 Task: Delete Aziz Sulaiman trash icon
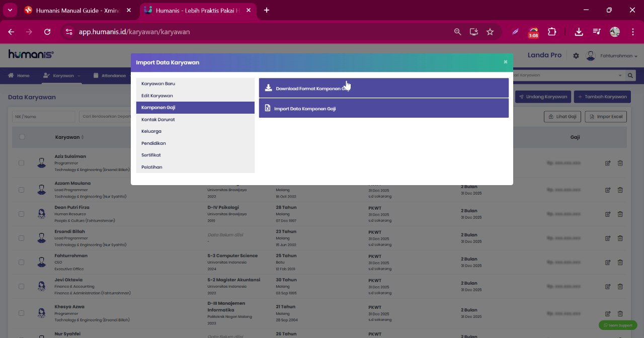tap(620, 163)
